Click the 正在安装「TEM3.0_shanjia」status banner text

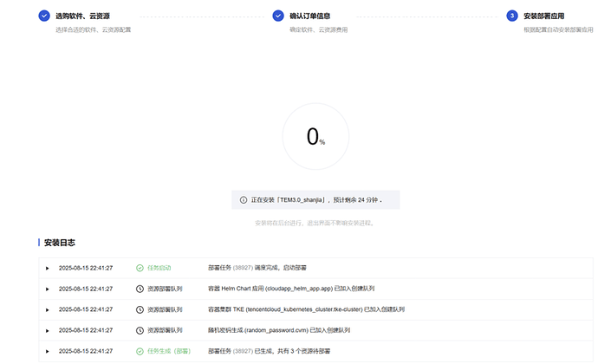click(316, 200)
